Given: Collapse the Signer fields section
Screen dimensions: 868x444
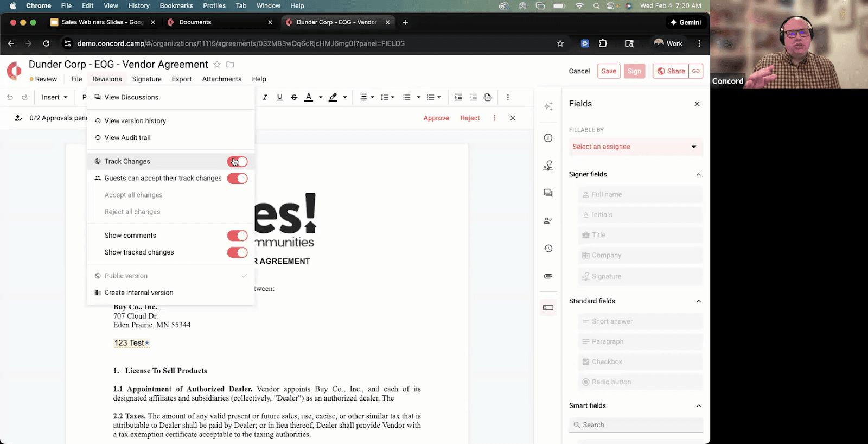Looking at the screenshot, I should tap(699, 174).
